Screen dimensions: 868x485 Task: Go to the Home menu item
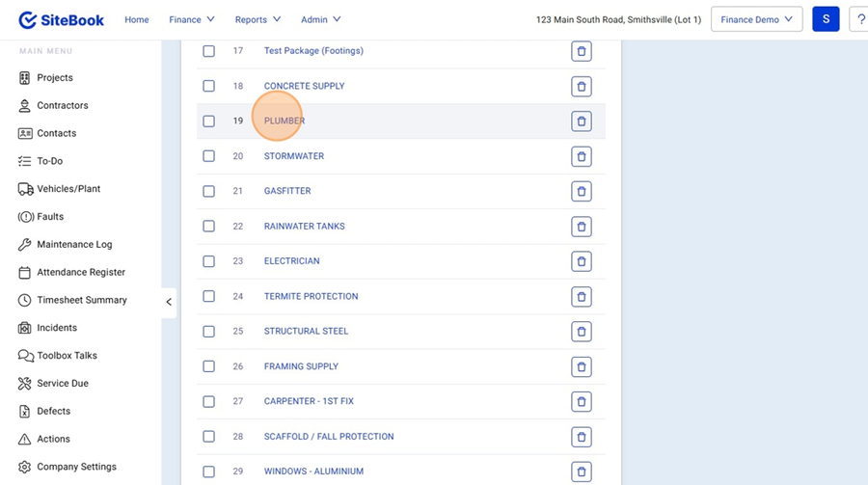pos(137,19)
